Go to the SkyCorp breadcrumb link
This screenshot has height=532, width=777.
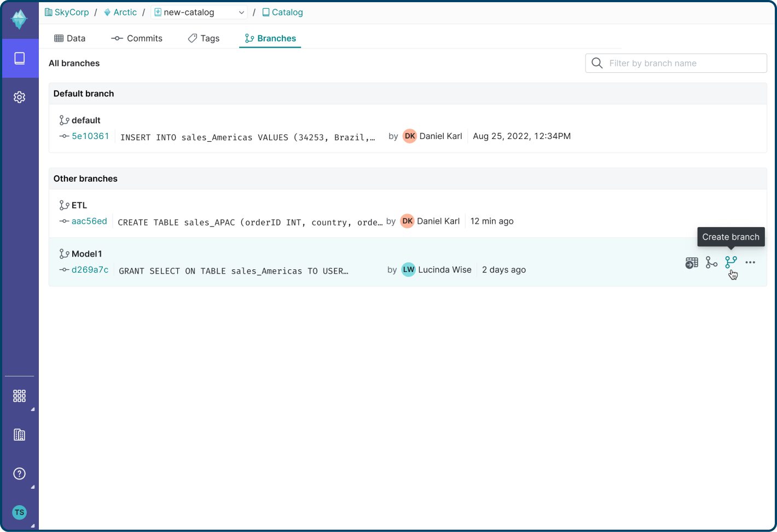71,12
